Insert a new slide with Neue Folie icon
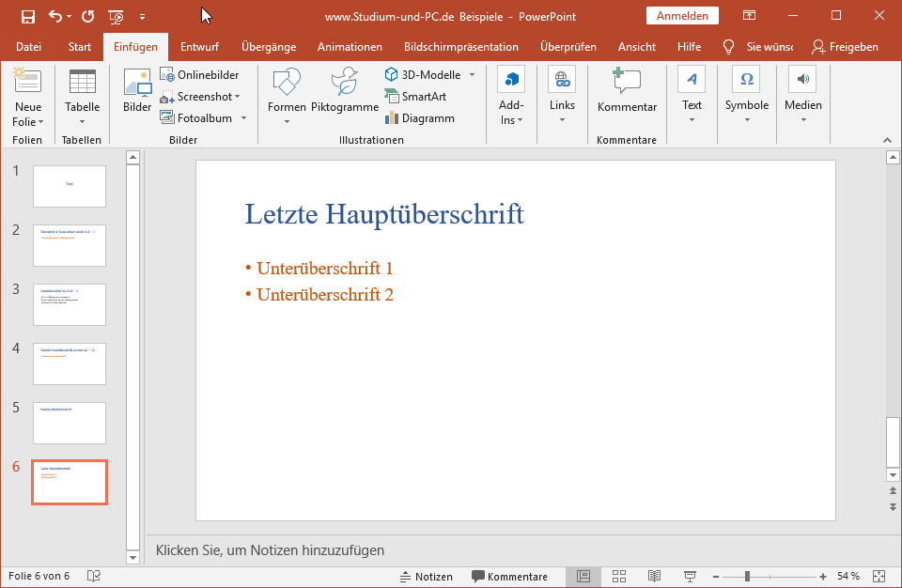This screenshot has height=588, width=902. tap(27, 82)
